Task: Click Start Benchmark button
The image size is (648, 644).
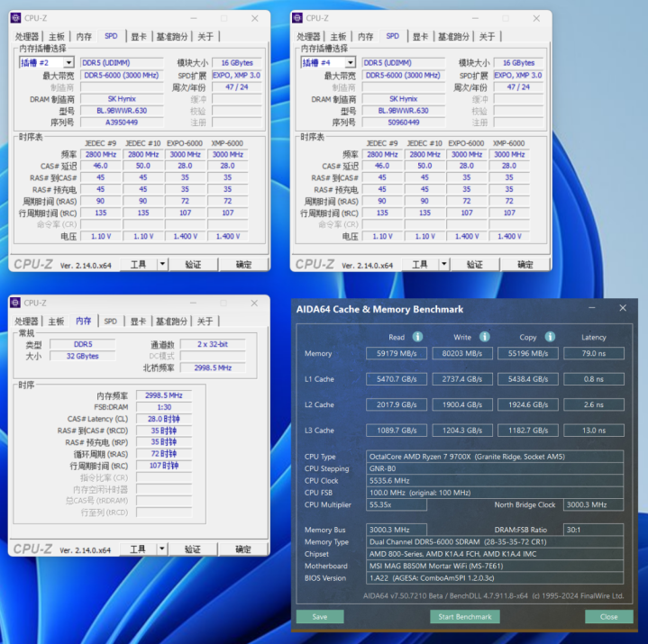Action: pyautogui.click(x=465, y=617)
